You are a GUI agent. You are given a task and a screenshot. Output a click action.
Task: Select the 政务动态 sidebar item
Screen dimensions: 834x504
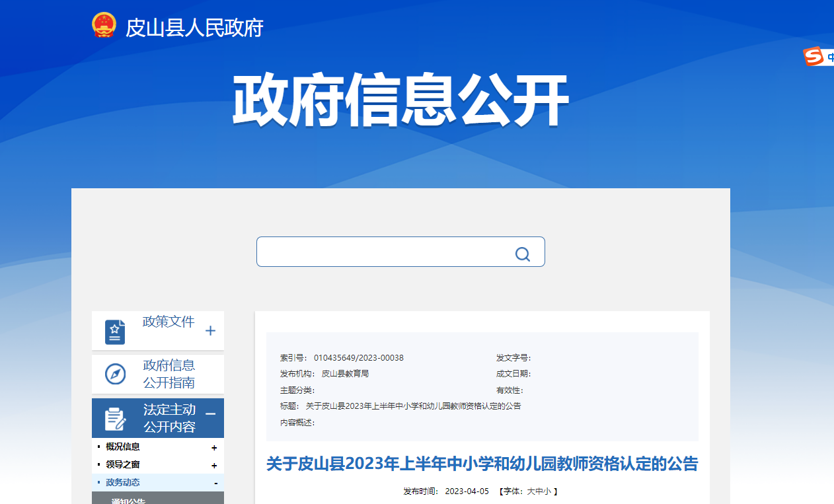[123, 483]
